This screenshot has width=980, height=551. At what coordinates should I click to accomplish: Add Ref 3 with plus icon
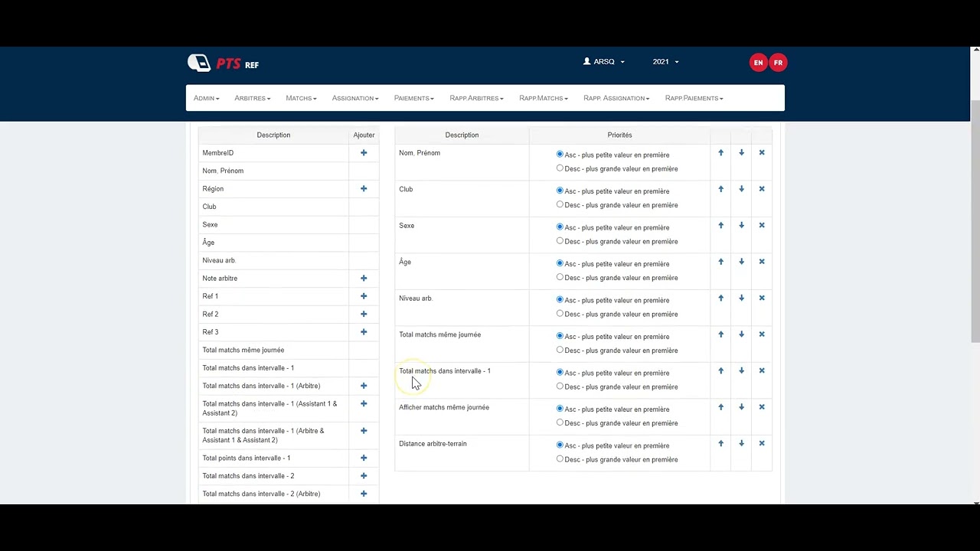[x=364, y=332]
